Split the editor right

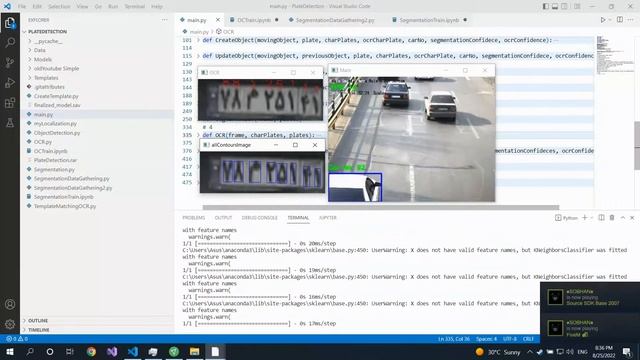[x=620, y=20]
